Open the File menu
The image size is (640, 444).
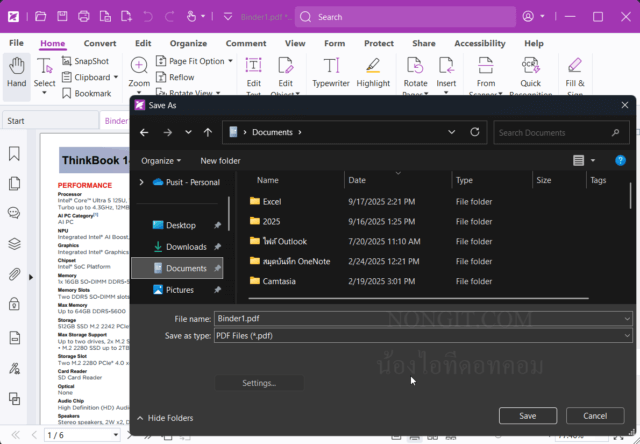pos(16,43)
